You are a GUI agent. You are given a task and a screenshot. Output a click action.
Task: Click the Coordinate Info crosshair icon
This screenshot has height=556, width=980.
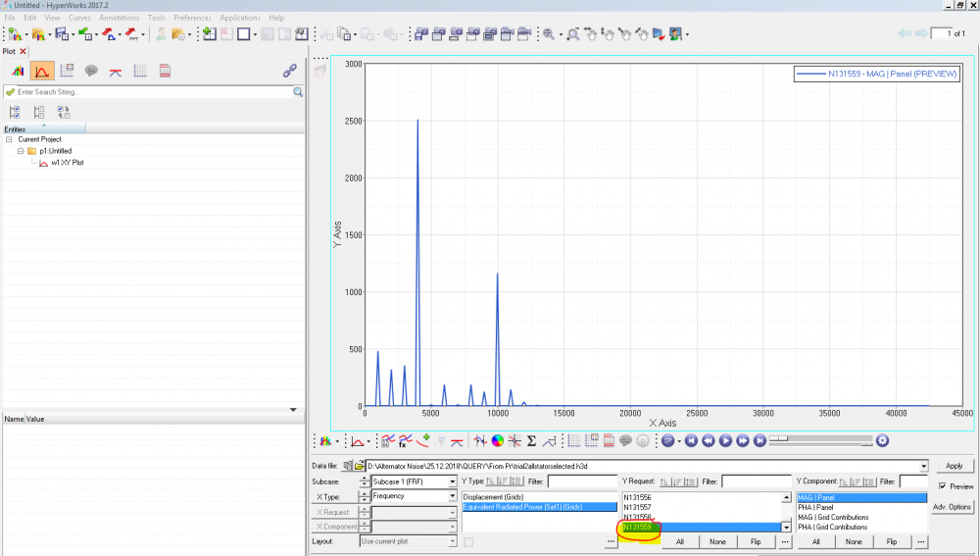514,441
